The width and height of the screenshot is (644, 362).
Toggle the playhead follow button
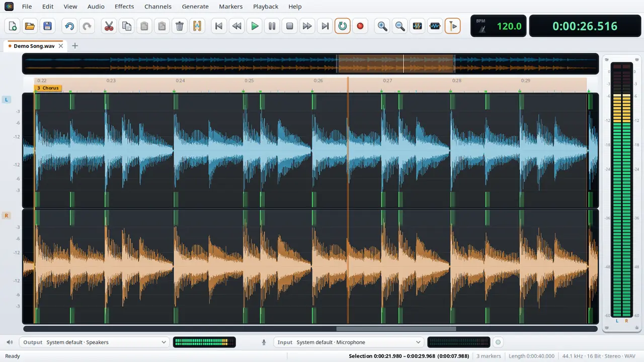click(x=453, y=26)
